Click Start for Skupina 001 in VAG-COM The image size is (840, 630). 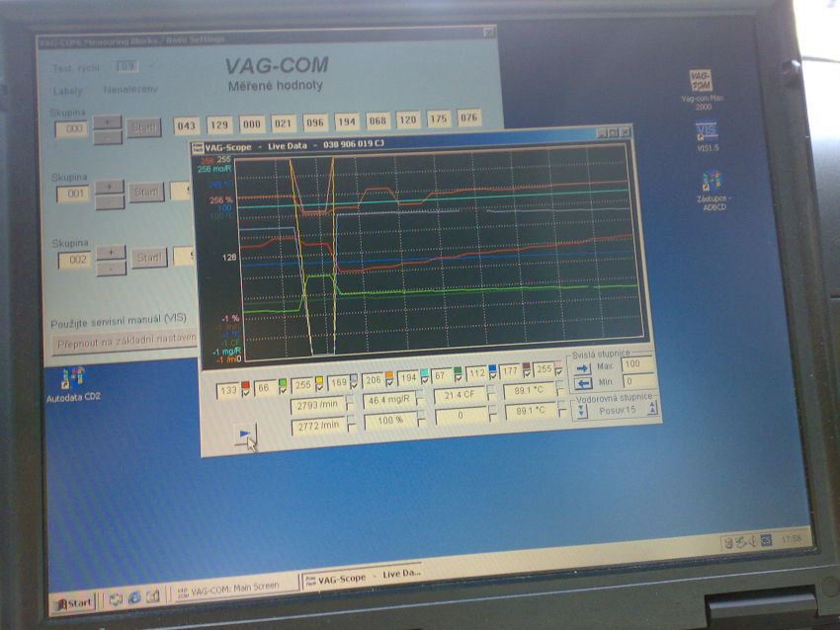pyautogui.click(x=146, y=192)
